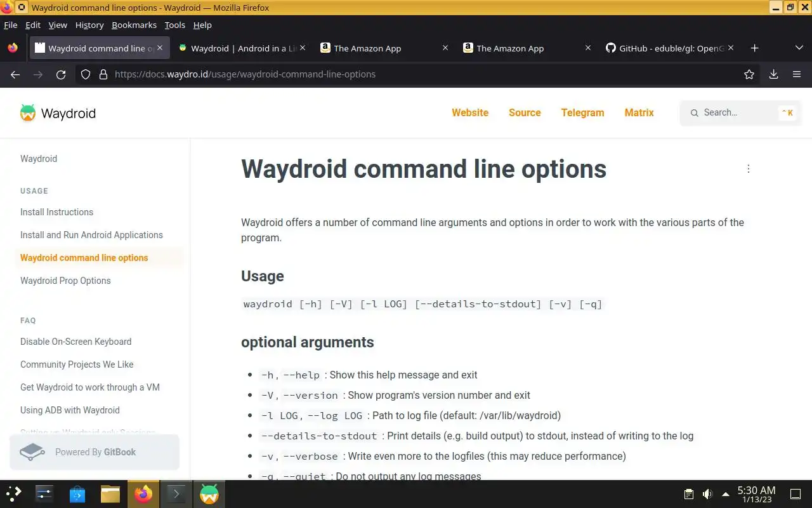Open the Source header link
The height and width of the screenshot is (508, 812).
coord(525,112)
